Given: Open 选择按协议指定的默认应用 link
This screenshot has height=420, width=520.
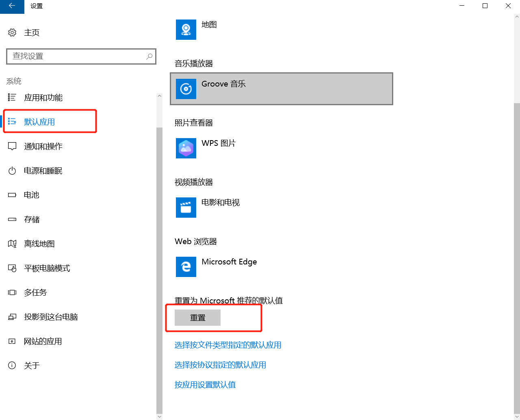Looking at the screenshot, I should coord(220,365).
